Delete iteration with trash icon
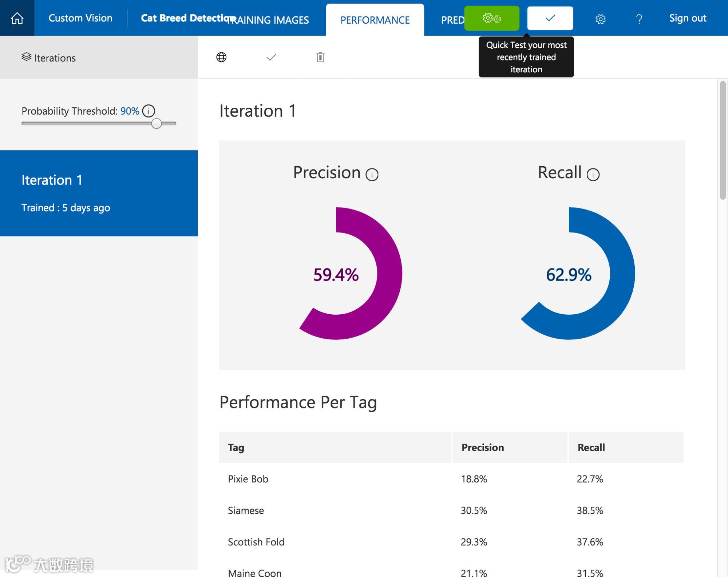Image resolution: width=728 pixels, height=577 pixels. (320, 57)
